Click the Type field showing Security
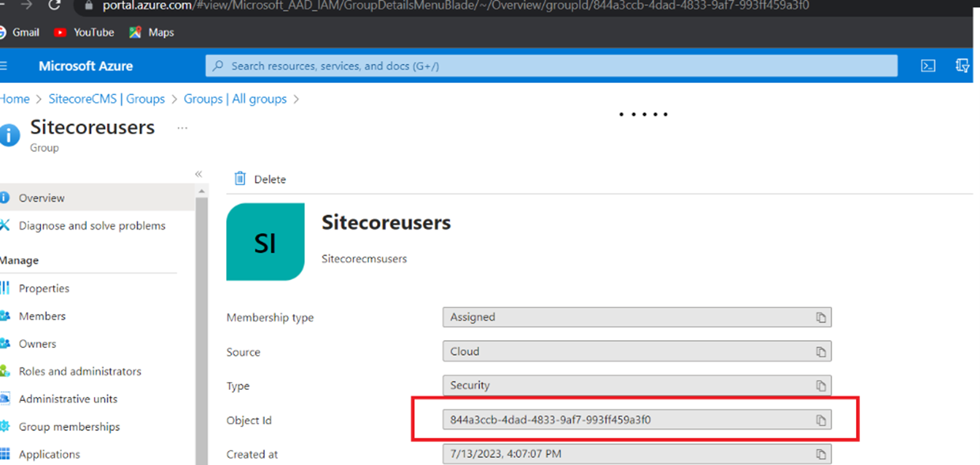Screen dimensions: 980x465 pos(637,386)
